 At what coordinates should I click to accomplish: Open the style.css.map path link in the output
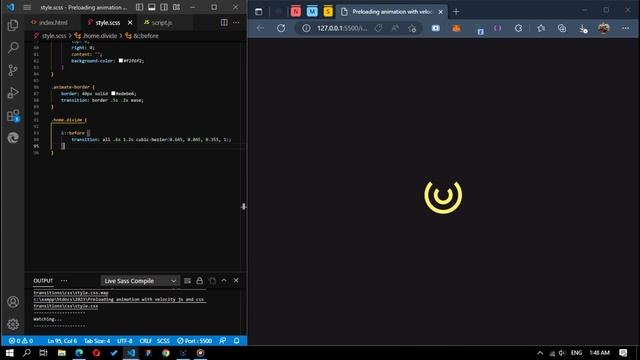click(71, 293)
